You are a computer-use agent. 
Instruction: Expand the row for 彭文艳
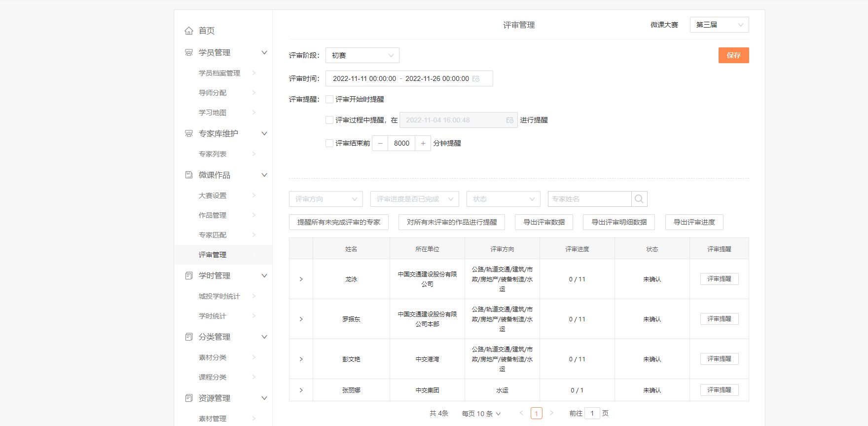(301, 359)
